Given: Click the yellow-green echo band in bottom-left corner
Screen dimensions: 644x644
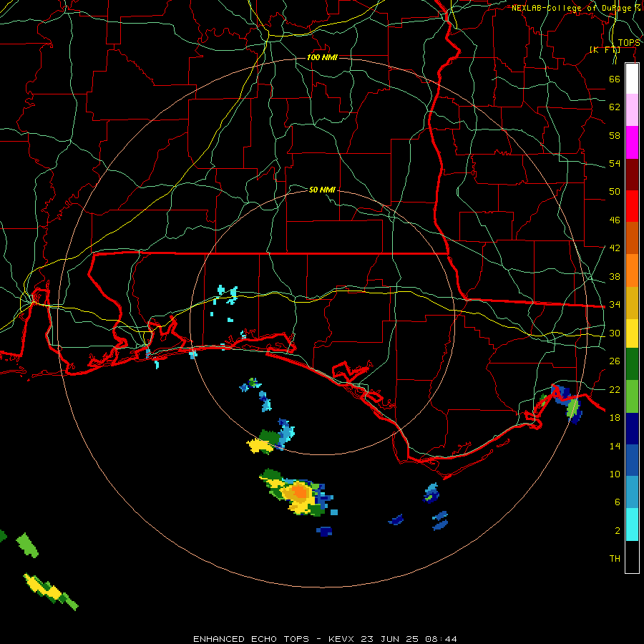Looking at the screenshot, I should coord(51,592).
